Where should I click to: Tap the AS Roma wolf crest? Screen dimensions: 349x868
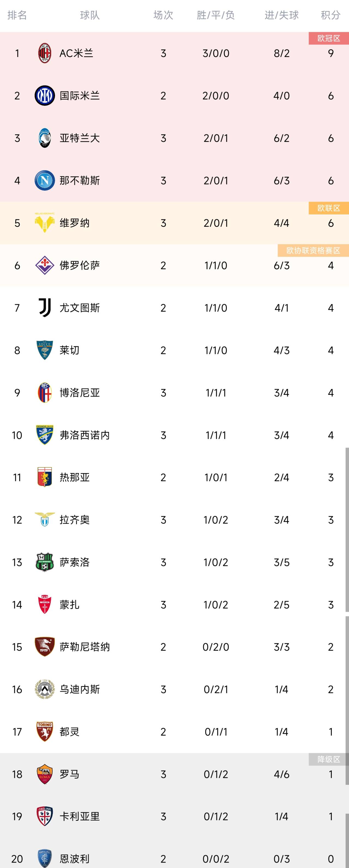[44, 774]
